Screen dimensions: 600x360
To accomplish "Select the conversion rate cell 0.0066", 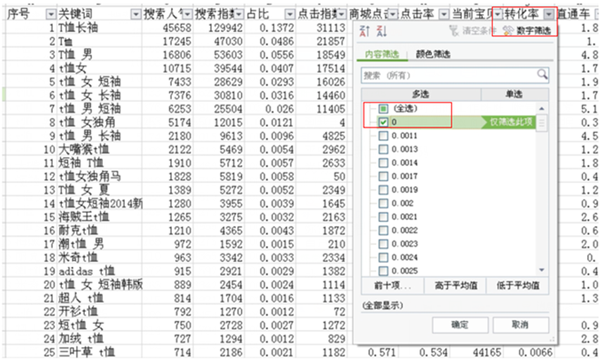I will pyautogui.click(x=529, y=352).
